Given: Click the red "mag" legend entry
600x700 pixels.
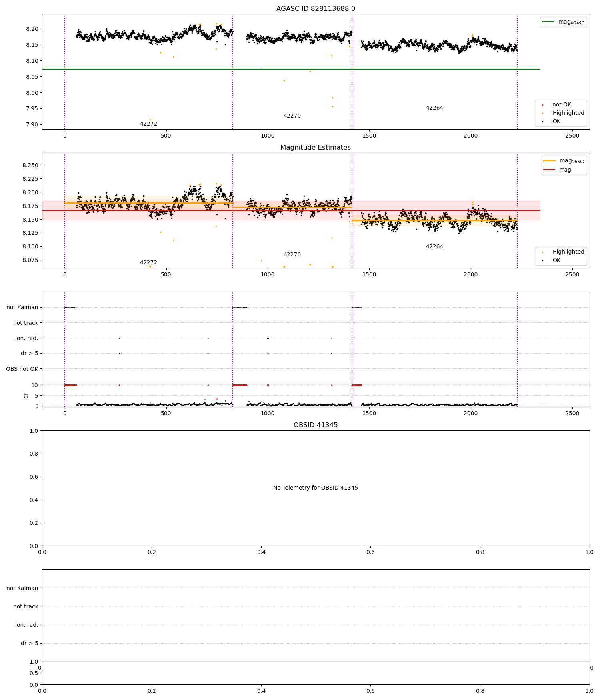Looking at the screenshot, I should (558, 170).
